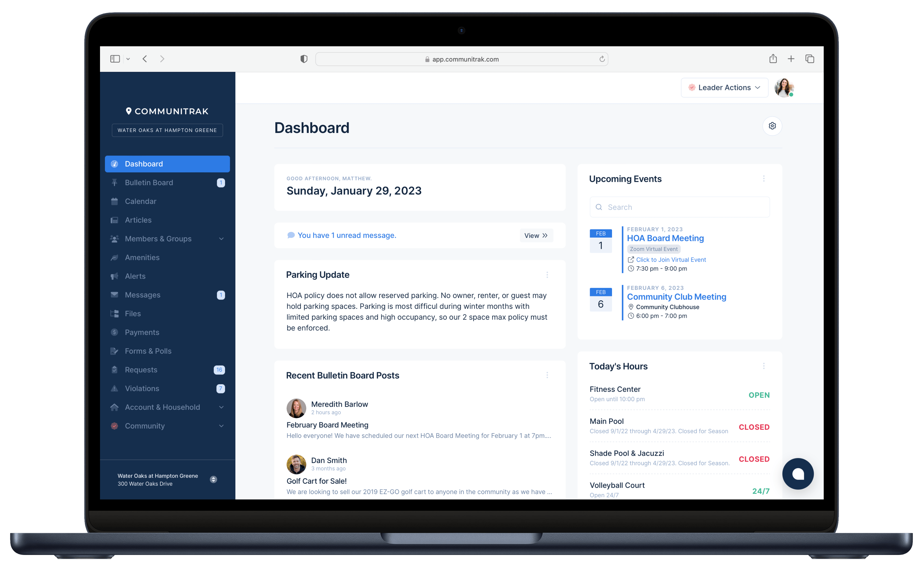The width and height of the screenshot is (924, 571).
Task: Open the Leader Actions dropdown
Action: tap(723, 87)
